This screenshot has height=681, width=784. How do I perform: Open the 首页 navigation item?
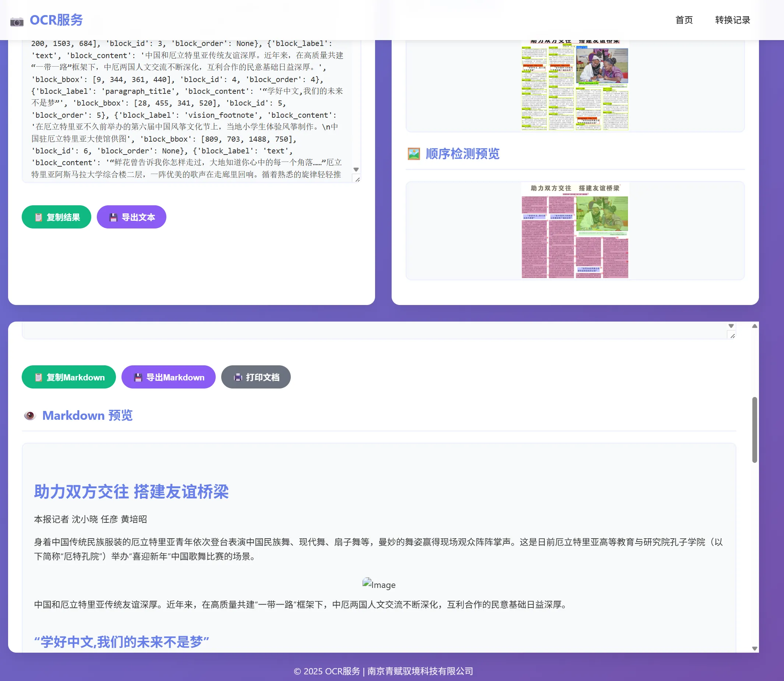point(684,20)
